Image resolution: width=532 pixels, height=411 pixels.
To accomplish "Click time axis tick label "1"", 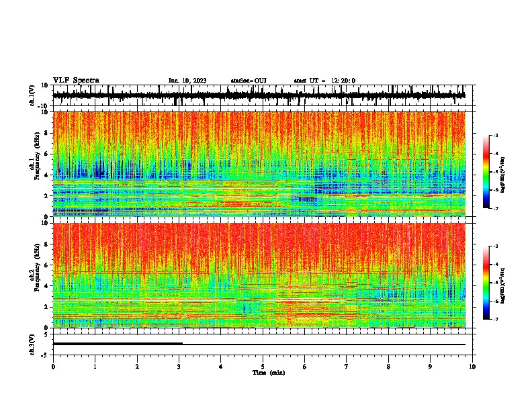I will tap(95, 367).
